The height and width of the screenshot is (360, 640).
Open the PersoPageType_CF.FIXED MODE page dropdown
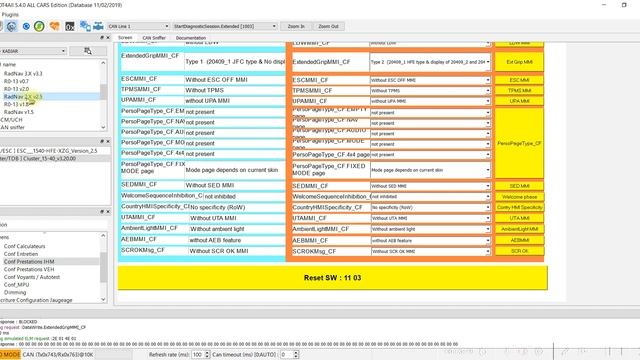[430, 170]
